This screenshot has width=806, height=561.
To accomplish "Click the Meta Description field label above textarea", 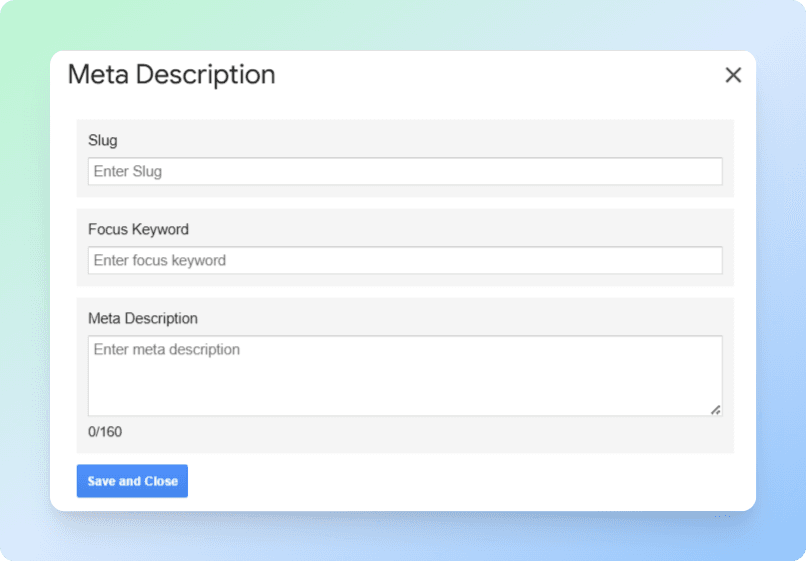I will pos(143,318).
